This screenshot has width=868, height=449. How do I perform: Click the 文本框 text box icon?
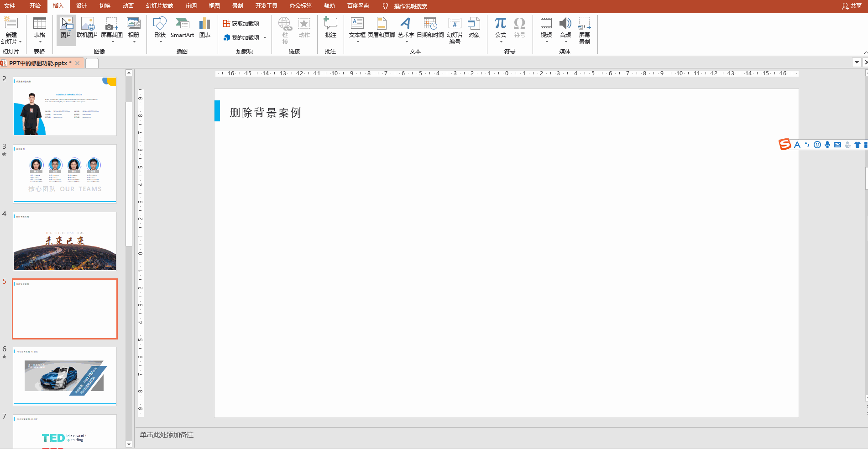coord(357,28)
